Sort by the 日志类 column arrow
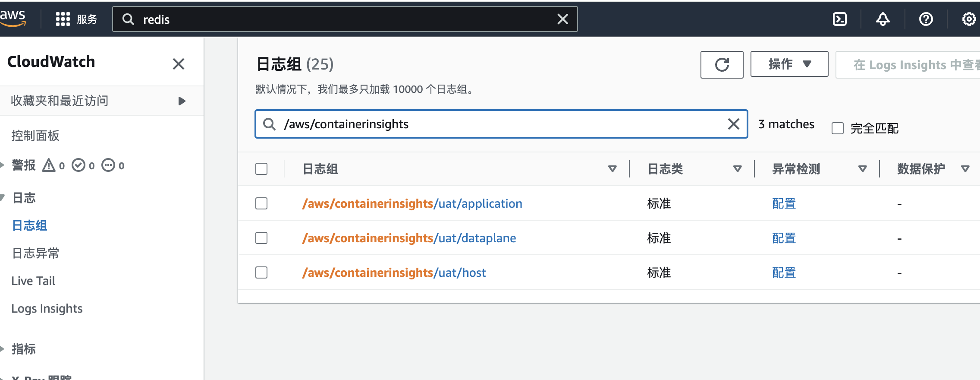 738,169
